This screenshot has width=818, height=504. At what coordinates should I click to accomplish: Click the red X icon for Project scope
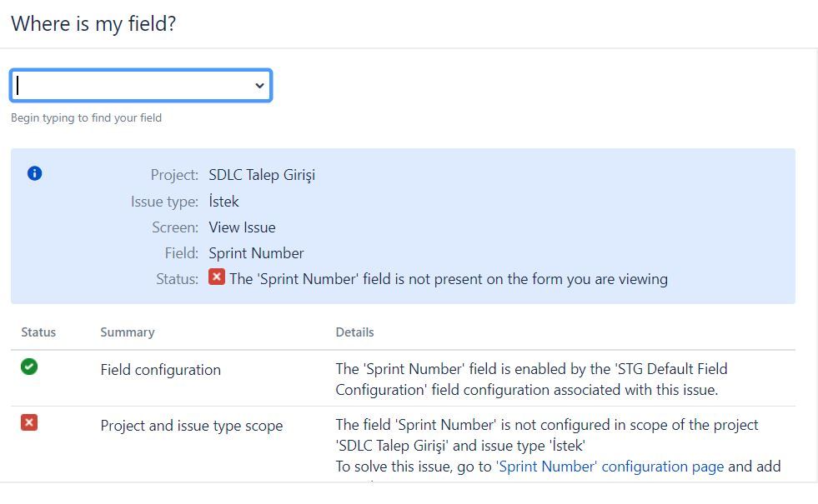pyautogui.click(x=29, y=422)
